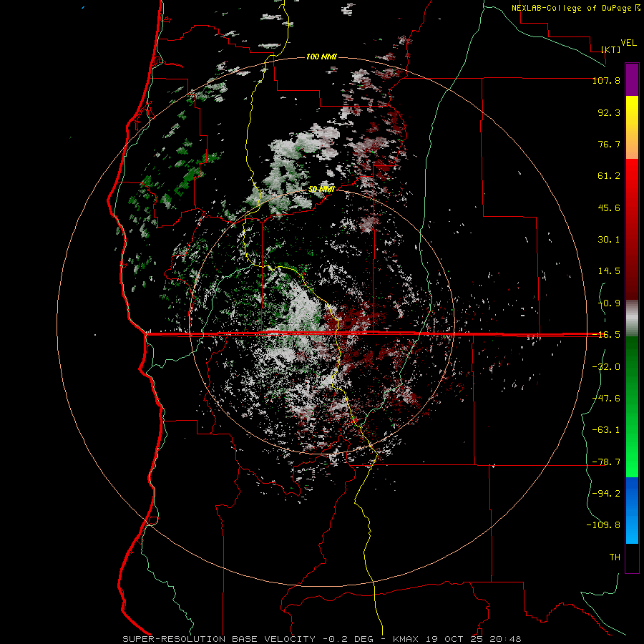Viewport: 644px width, 644px height.
Task: Click the [KT] units label
Action: (x=610, y=49)
